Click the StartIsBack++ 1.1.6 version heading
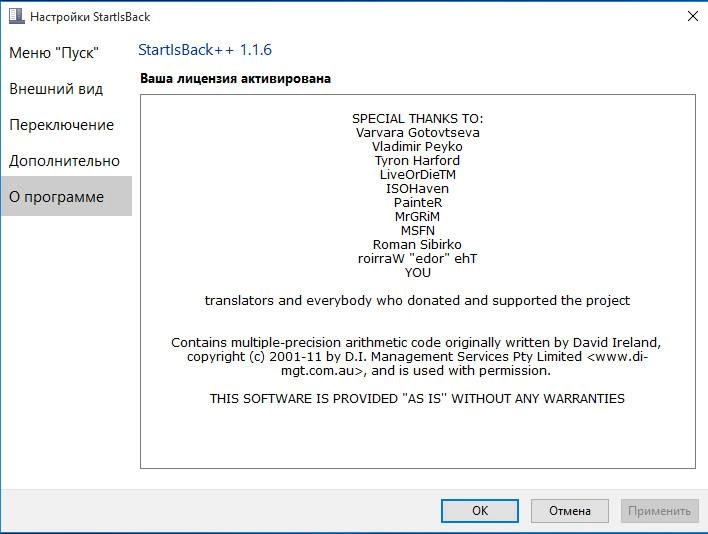This screenshot has height=534, width=708. tap(205, 50)
